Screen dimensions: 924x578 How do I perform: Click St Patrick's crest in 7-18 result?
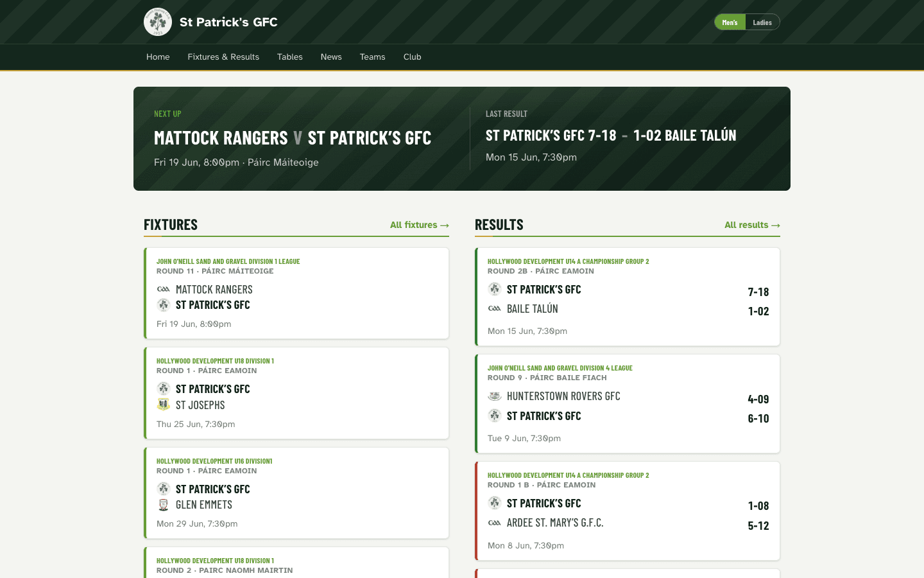tap(495, 289)
